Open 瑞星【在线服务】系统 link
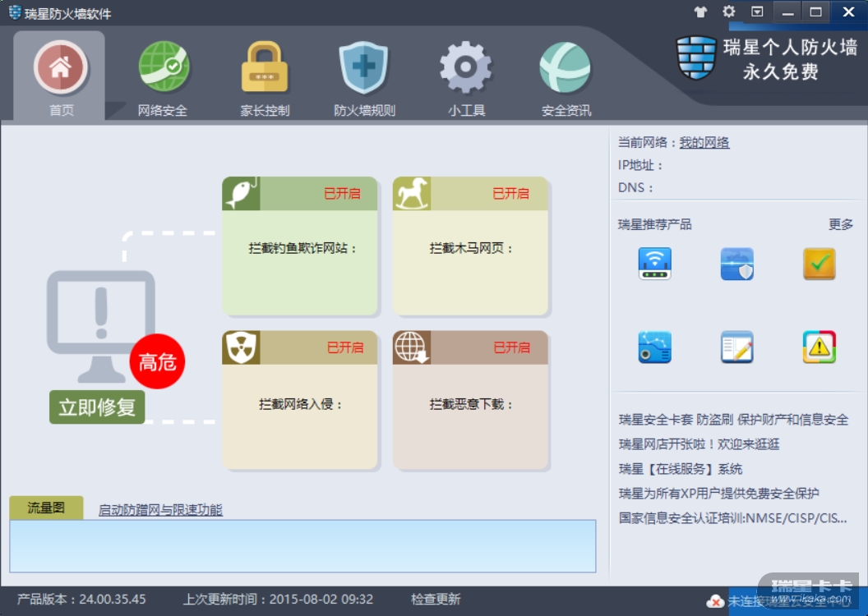This screenshot has height=616, width=868. point(681,469)
